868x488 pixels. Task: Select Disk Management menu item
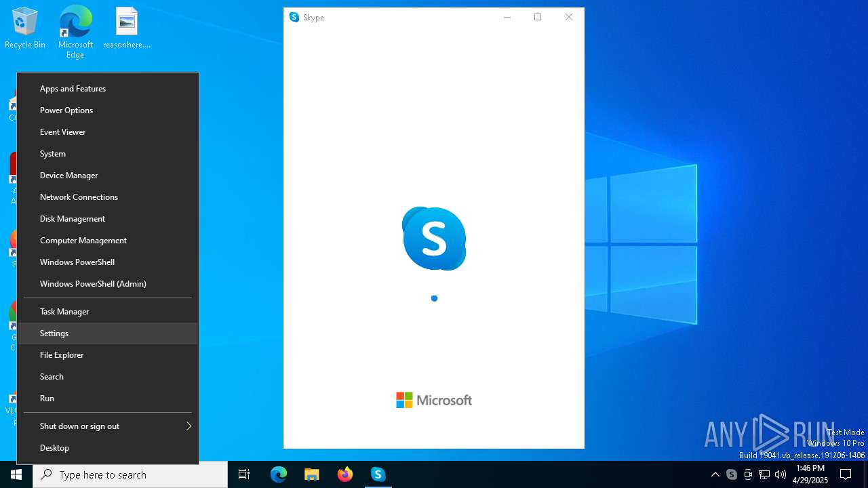pyautogui.click(x=108, y=219)
